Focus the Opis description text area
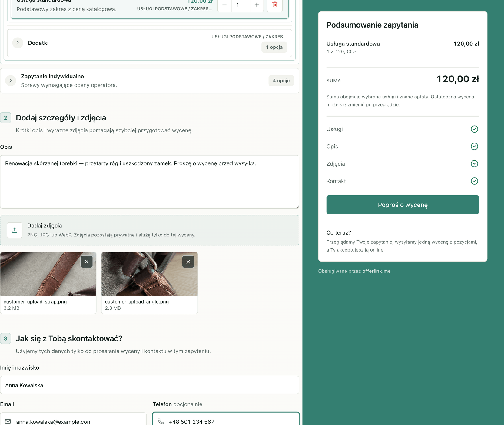The height and width of the screenshot is (425, 504). 150,182
